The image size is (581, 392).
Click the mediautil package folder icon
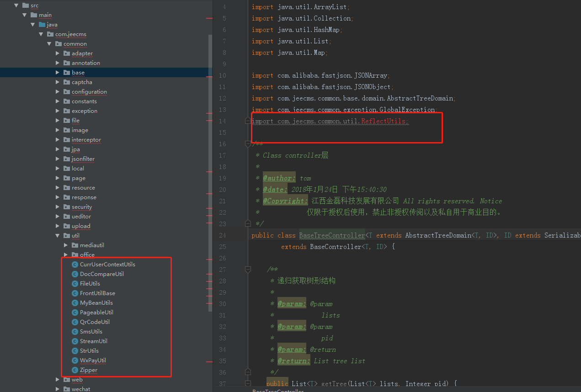click(x=75, y=245)
